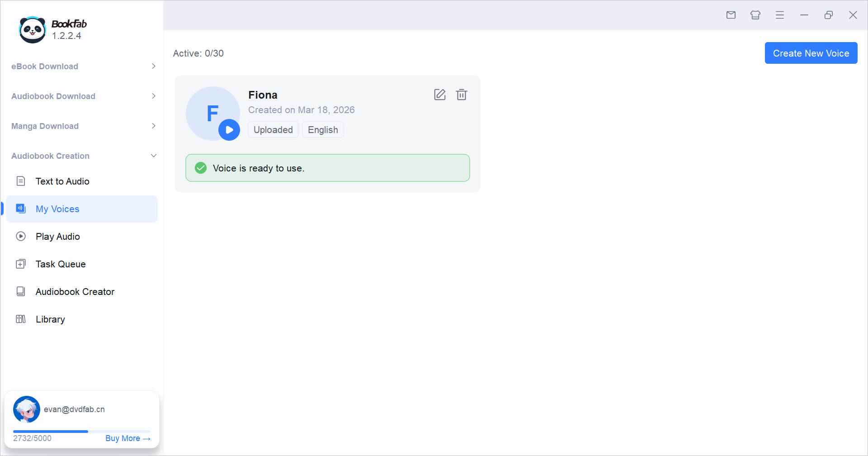The width and height of the screenshot is (868, 456).
Task: Edit the Fiona voice
Action: click(439, 95)
